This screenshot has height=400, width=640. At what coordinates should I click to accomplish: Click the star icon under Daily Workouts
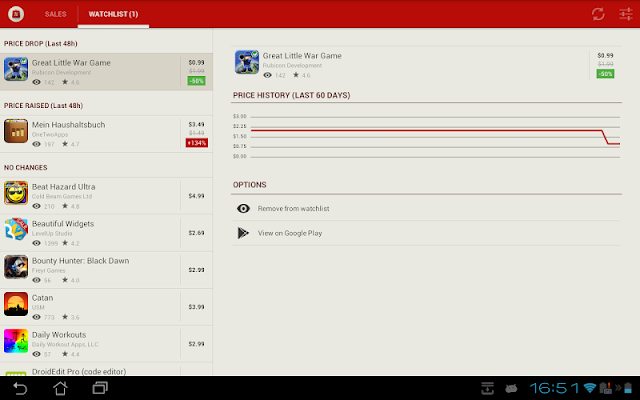(x=65, y=354)
